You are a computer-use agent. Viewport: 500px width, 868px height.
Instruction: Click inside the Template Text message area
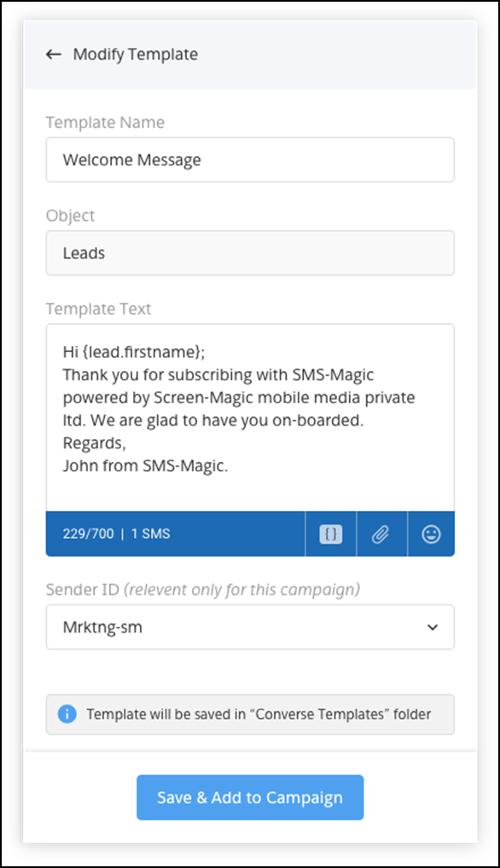250,418
